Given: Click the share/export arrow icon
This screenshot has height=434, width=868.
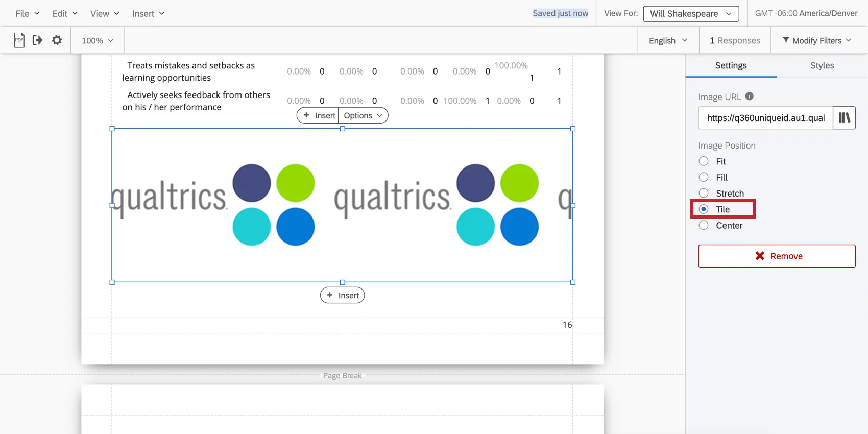Looking at the screenshot, I should coord(37,40).
